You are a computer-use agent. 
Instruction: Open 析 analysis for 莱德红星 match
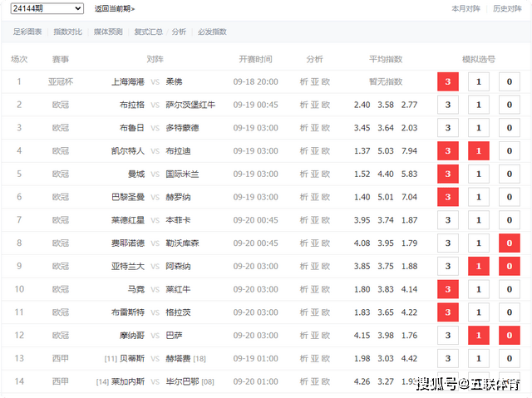point(303,220)
